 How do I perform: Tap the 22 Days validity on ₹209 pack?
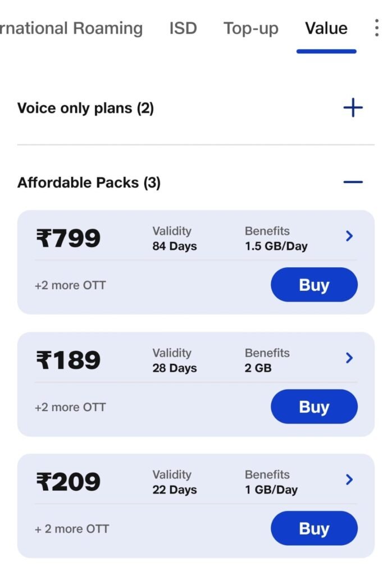[x=174, y=490]
